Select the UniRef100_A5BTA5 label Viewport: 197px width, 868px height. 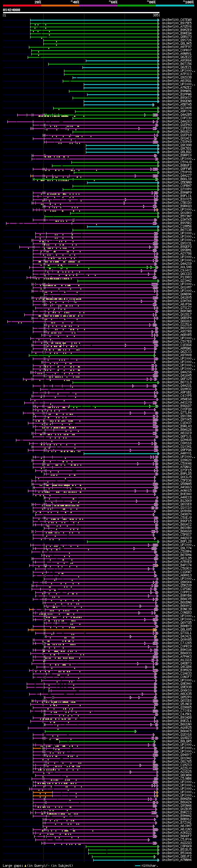177,104
